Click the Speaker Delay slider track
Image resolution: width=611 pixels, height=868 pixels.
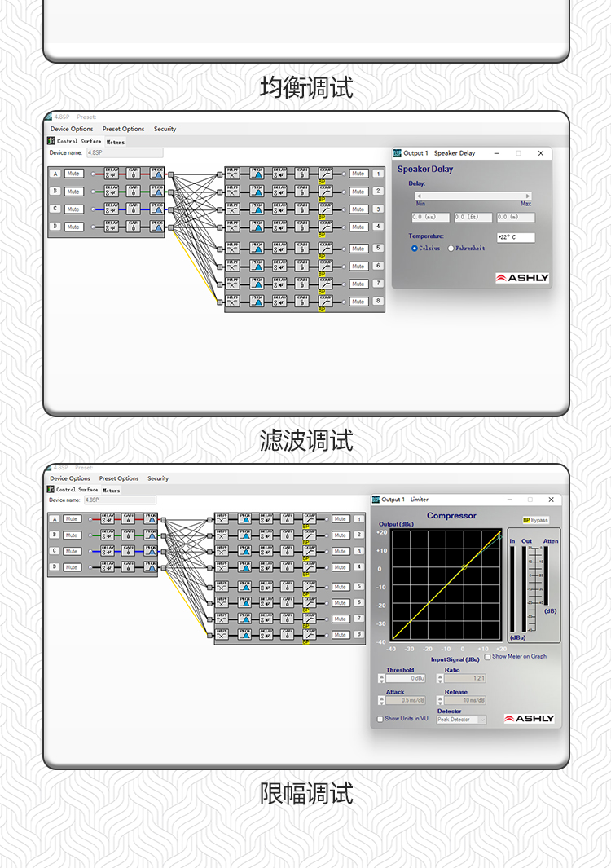[474, 196]
